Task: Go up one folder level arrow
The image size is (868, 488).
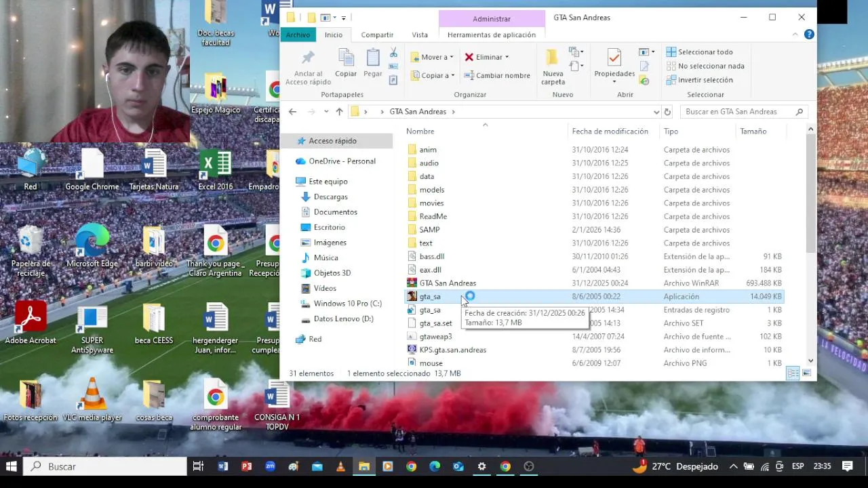Action: click(x=339, y=112)
